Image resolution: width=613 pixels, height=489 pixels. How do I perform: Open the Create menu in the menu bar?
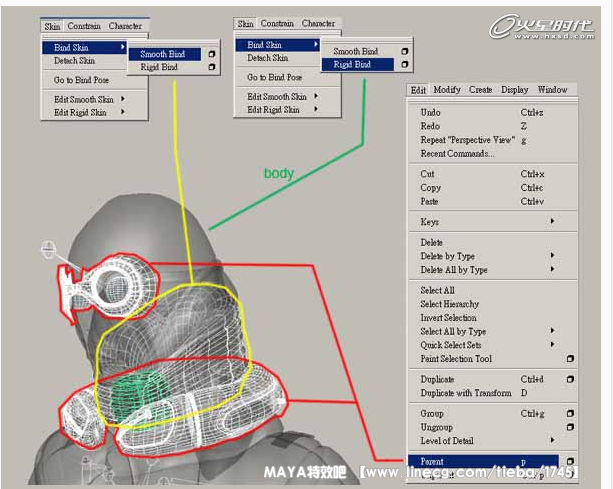click(x=481, y=90)
